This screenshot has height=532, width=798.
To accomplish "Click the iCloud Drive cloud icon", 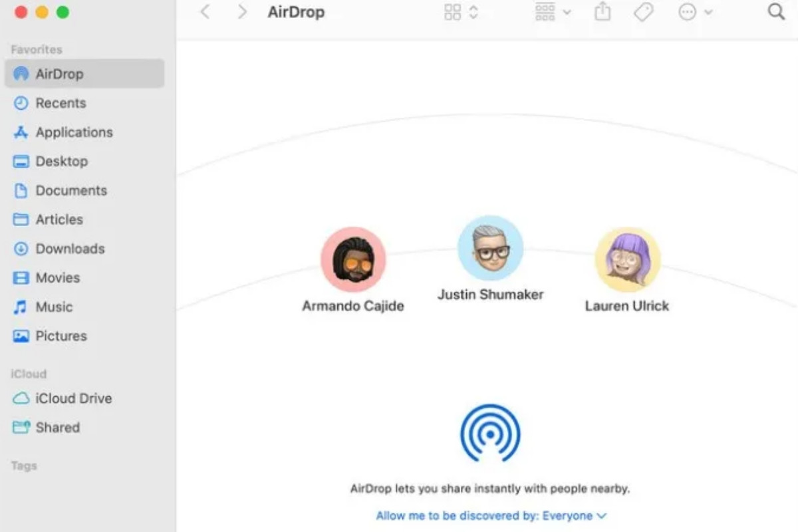I will pos(21,398).
